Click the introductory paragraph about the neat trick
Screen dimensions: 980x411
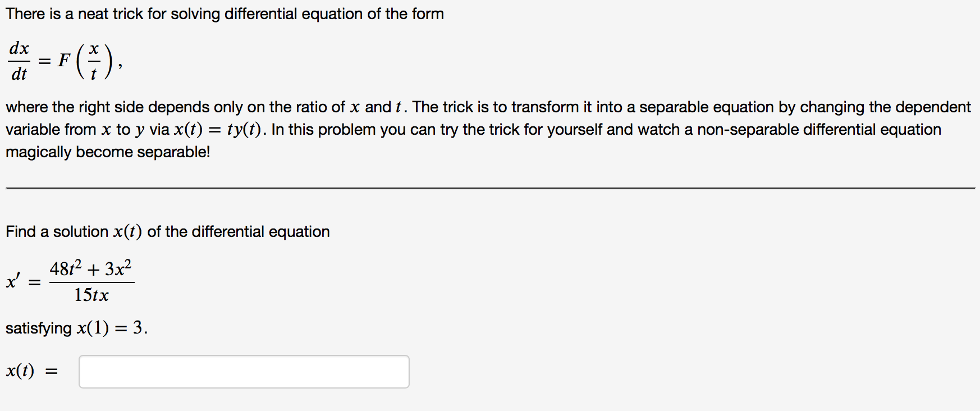(x=225, y=13)
